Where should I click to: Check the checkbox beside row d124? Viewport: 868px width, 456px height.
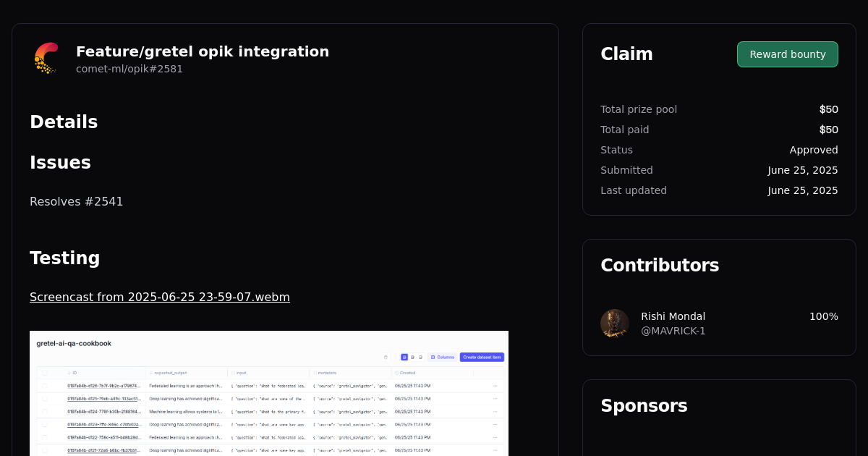click(x=46, y=411)
